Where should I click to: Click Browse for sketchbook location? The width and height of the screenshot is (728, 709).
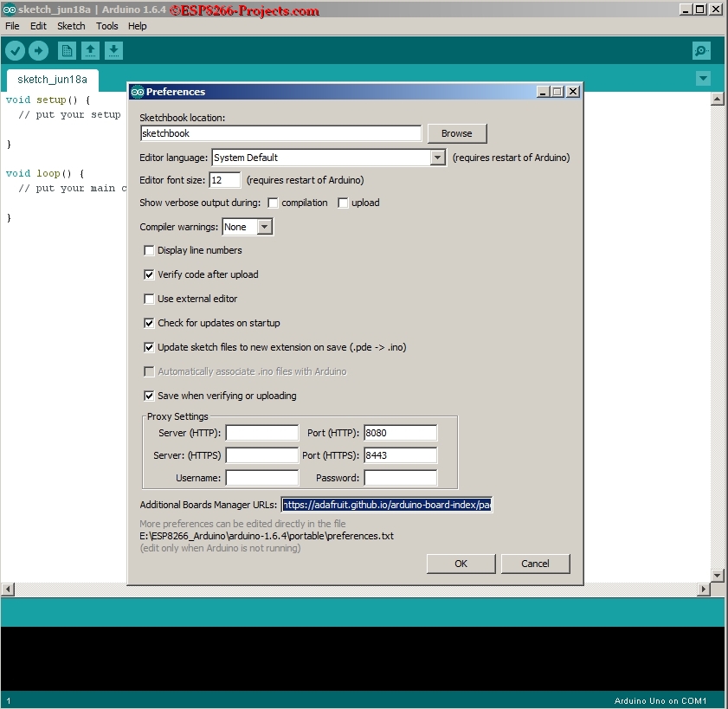click(x=457, y=133)
